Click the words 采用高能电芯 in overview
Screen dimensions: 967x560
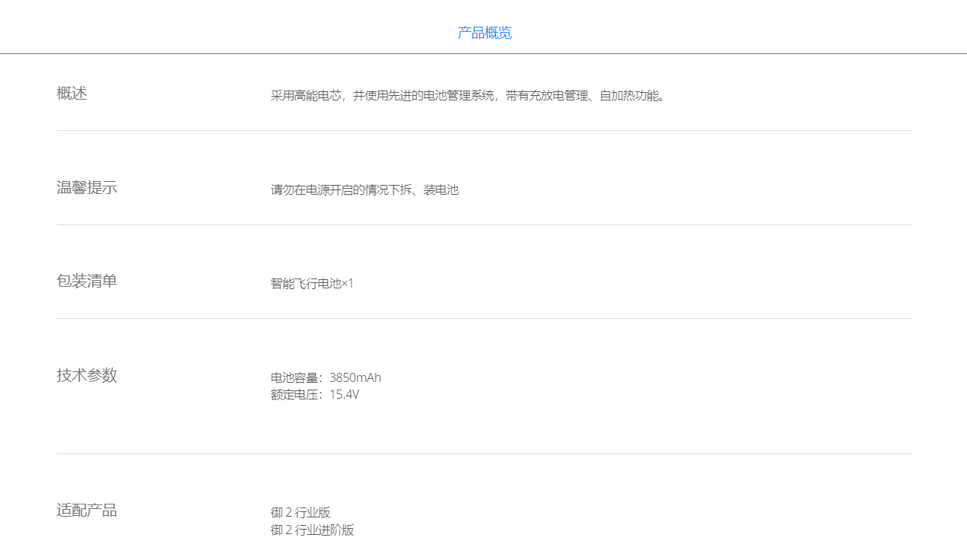coord(307,96)
